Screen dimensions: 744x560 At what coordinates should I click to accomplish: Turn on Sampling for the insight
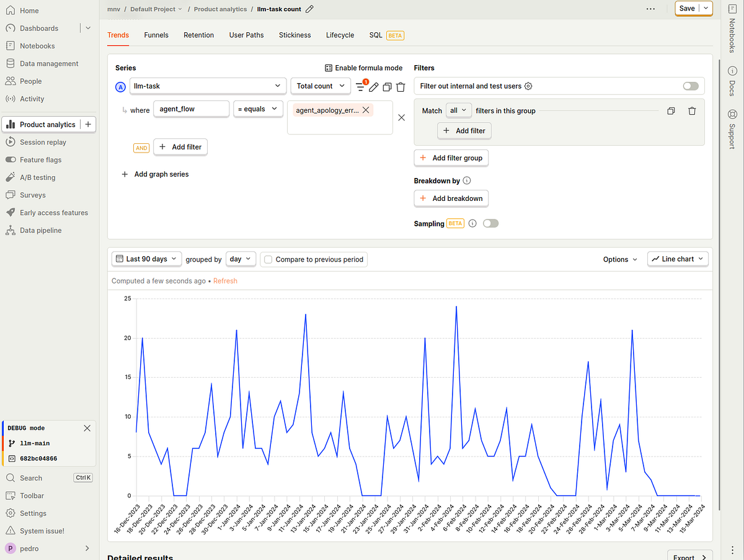pyautogui.click(x=490, y=223)
